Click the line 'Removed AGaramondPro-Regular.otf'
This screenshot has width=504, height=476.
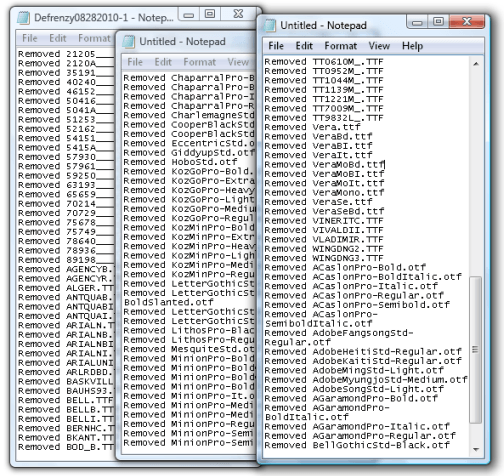pyautogui.click(x=360, y=436)
